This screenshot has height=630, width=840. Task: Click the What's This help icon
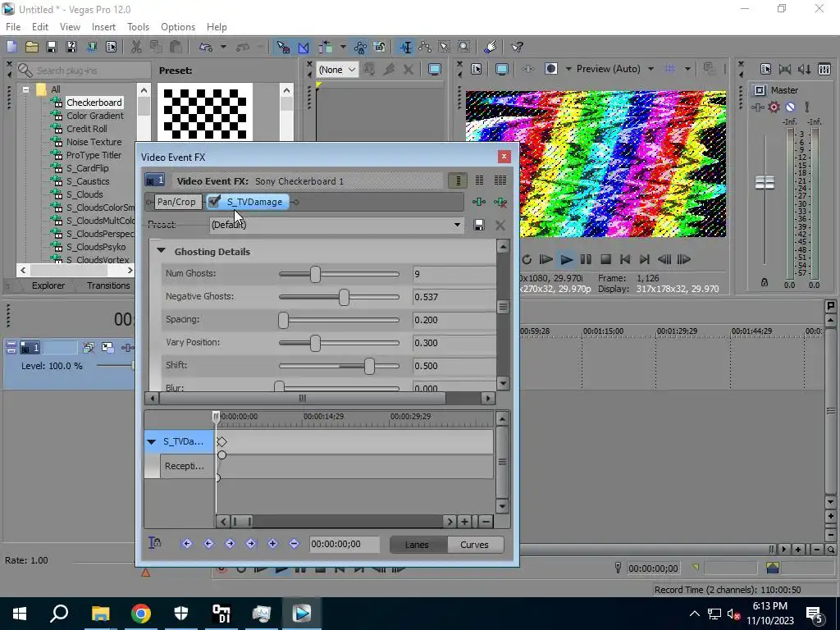click(517, 47)
